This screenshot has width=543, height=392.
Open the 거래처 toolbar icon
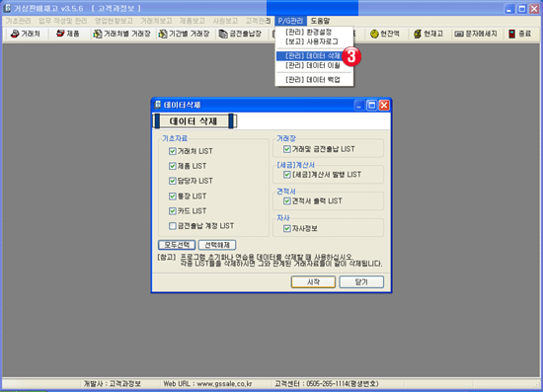tap(26, 34)
